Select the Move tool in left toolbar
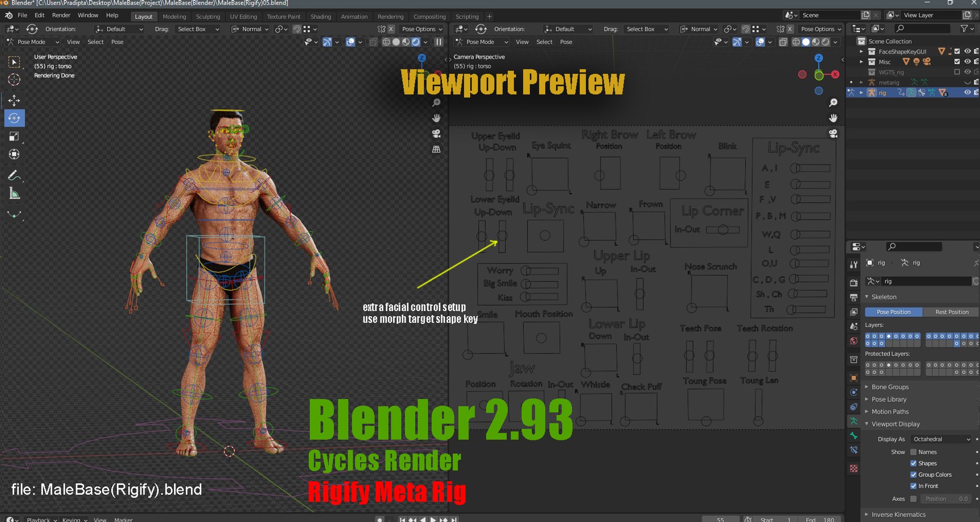Screen dimensions: 980x522 (14, 100)
